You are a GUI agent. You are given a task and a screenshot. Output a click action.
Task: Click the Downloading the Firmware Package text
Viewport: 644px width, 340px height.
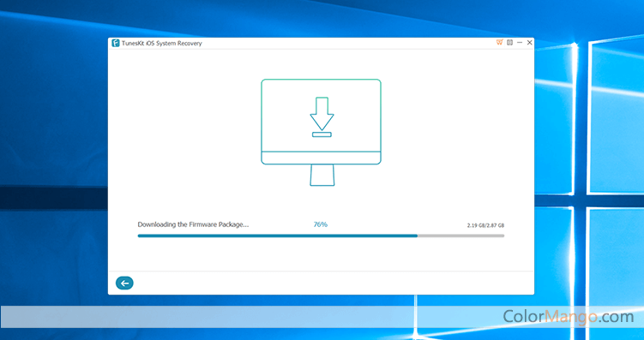click(x=193, y=224)
